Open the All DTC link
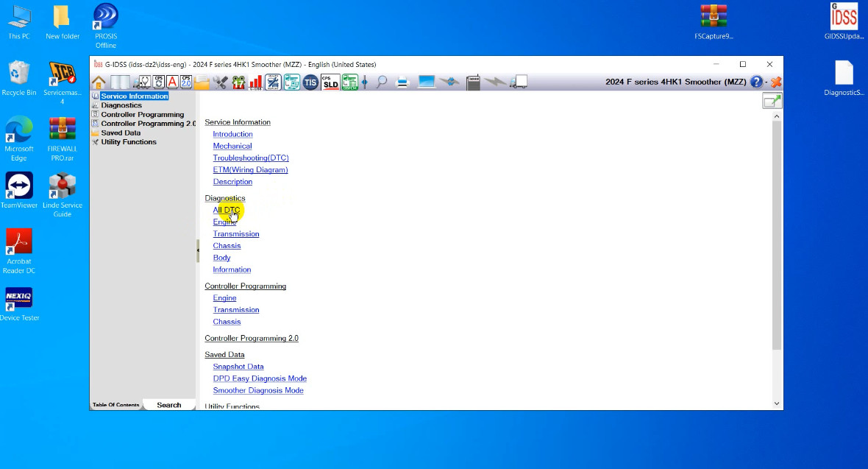The image size is (868, 469). click(227, 210)
